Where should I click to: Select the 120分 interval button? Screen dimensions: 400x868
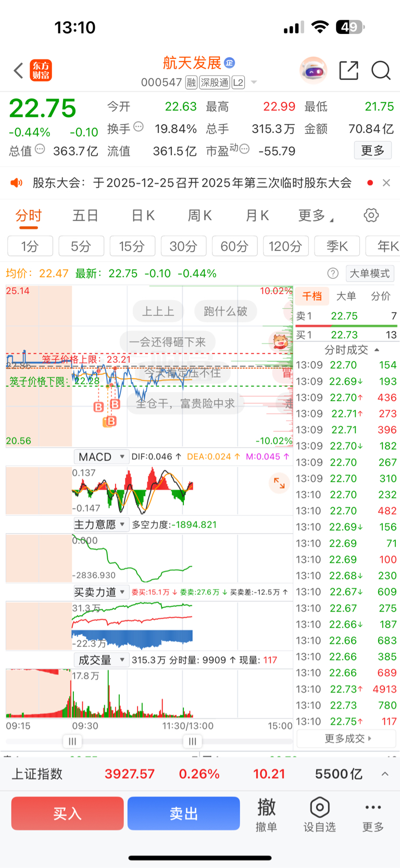tap(285, 246)
